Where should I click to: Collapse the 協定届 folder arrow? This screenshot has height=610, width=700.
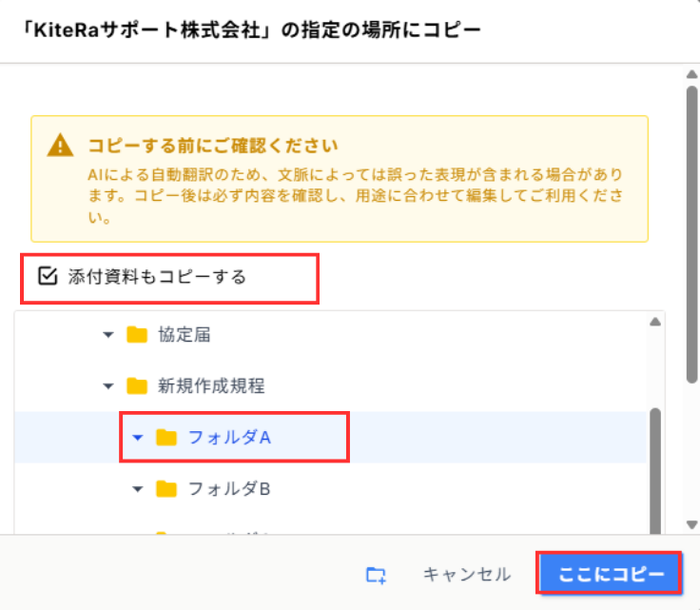point(107,334)
